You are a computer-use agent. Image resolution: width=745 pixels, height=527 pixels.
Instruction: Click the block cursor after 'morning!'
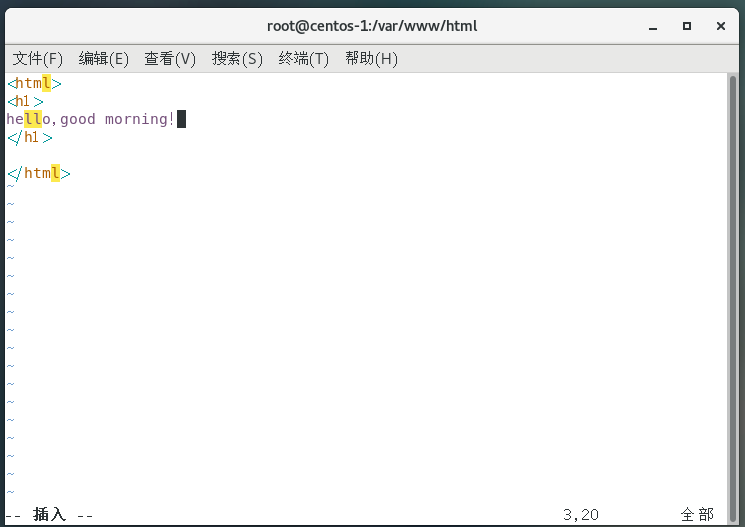tap(181, 119)
